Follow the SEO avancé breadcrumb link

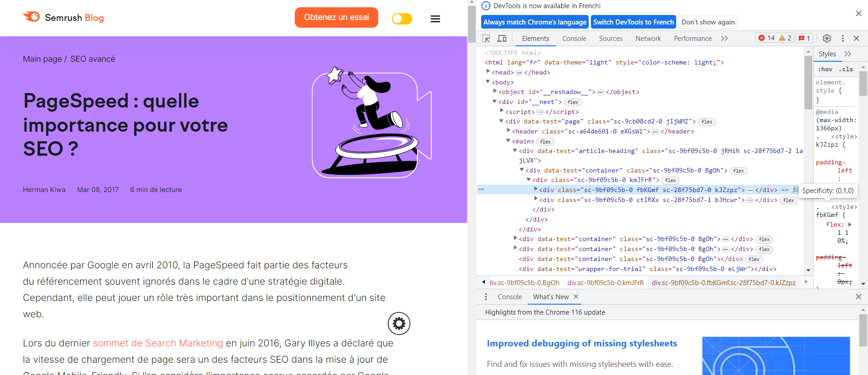[93, 59]
